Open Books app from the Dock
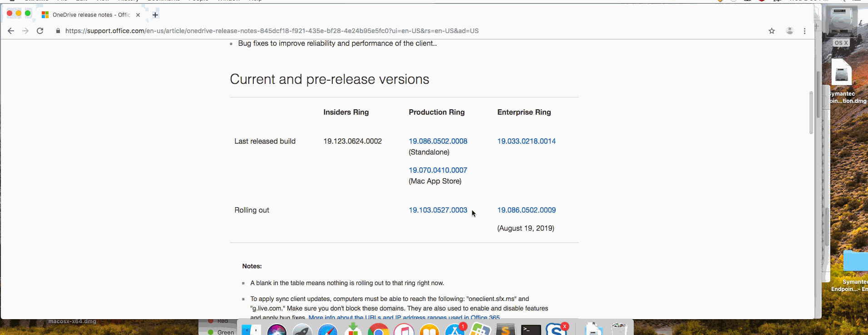868x335 pixels. coord(429,330)
